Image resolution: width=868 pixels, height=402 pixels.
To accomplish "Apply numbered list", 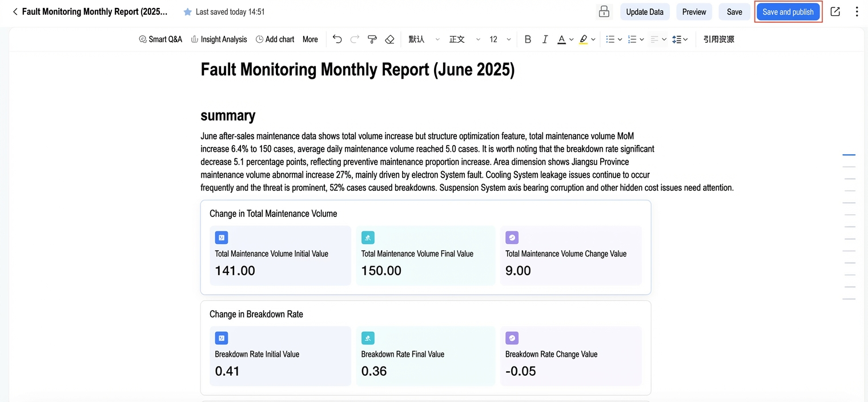I will 632,39.
